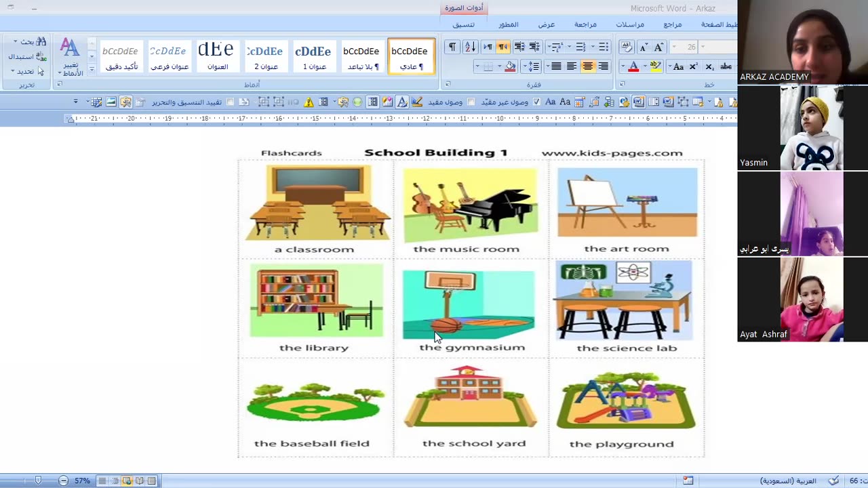Open Developer (المطور) tab

pos(509,24)
